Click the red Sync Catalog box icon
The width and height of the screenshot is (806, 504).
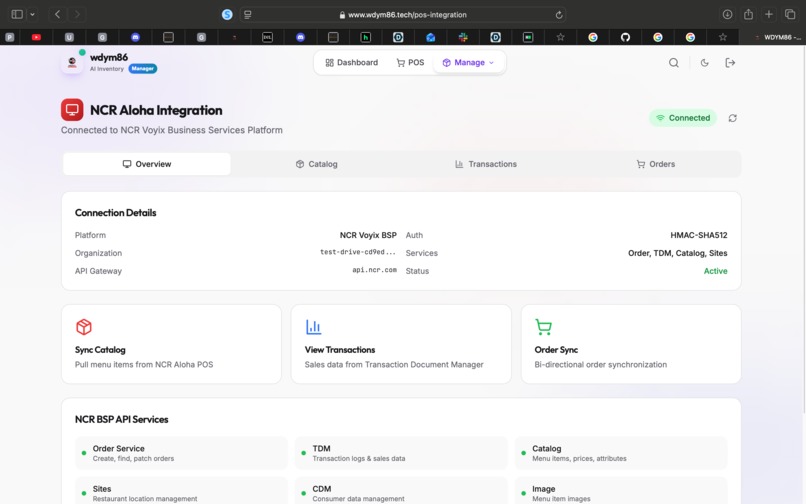click(x=84, y=327)
